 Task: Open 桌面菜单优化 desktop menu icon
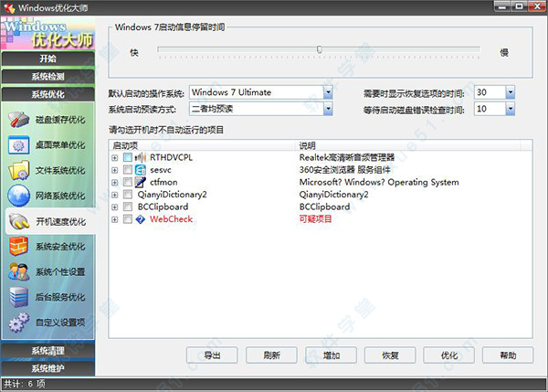tap(19, 145)
